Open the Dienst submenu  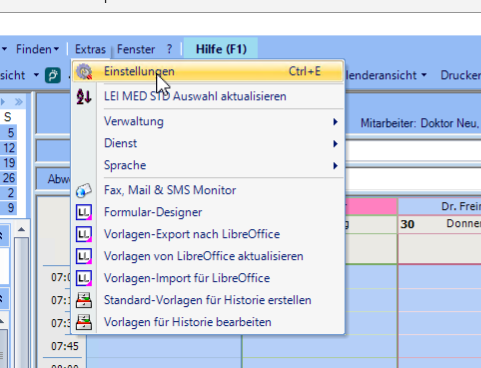[x=208, y=143]
